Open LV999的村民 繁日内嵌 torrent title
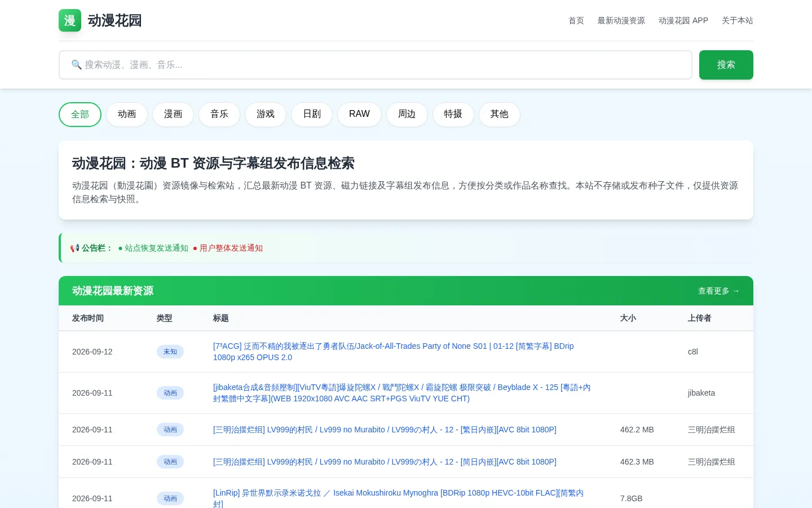The height and width of the screenshot is (508, 812). click(x=385, y=430)
